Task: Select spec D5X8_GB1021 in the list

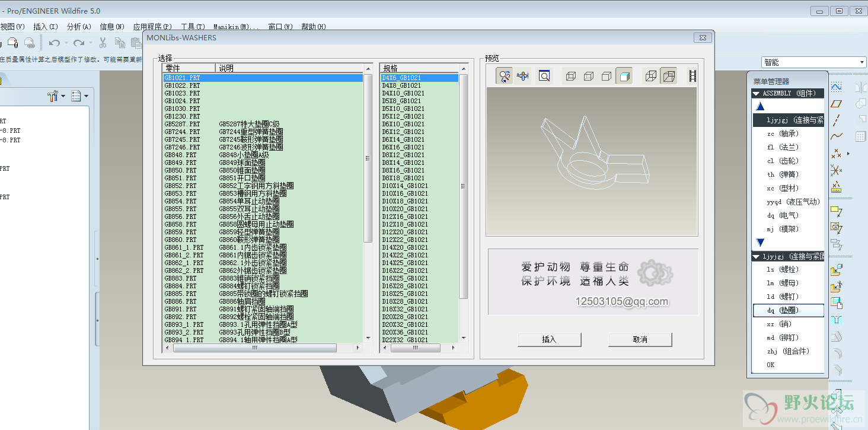Action: [x=419, y=101]
